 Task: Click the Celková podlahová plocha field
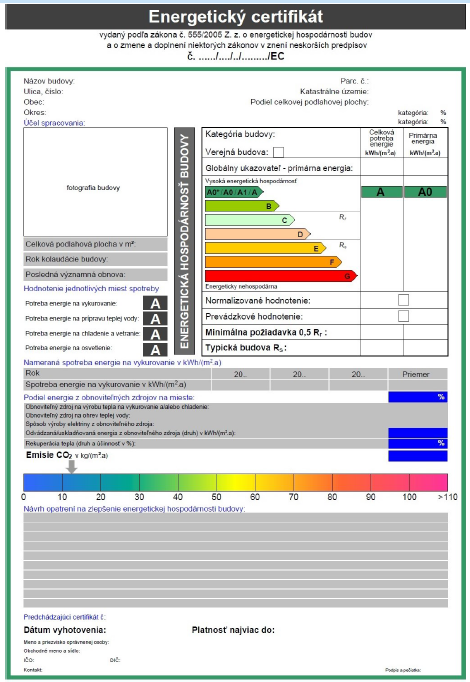click(95, 244)
